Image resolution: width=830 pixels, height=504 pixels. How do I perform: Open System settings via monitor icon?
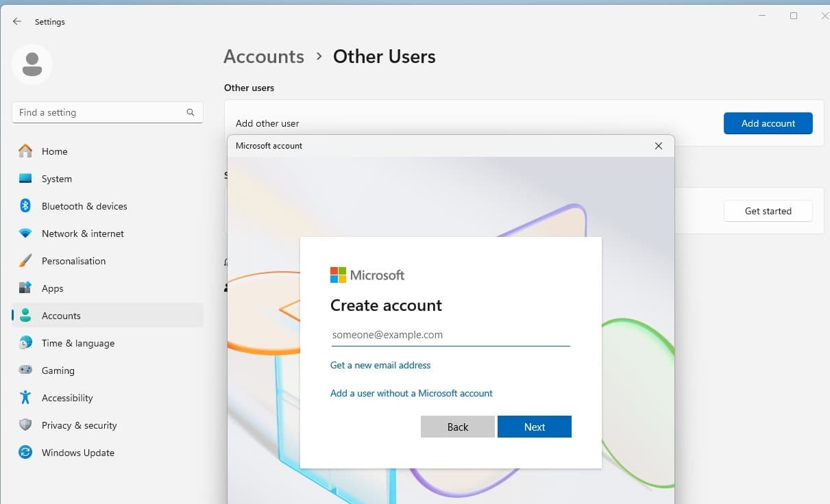tap(25, 179)
